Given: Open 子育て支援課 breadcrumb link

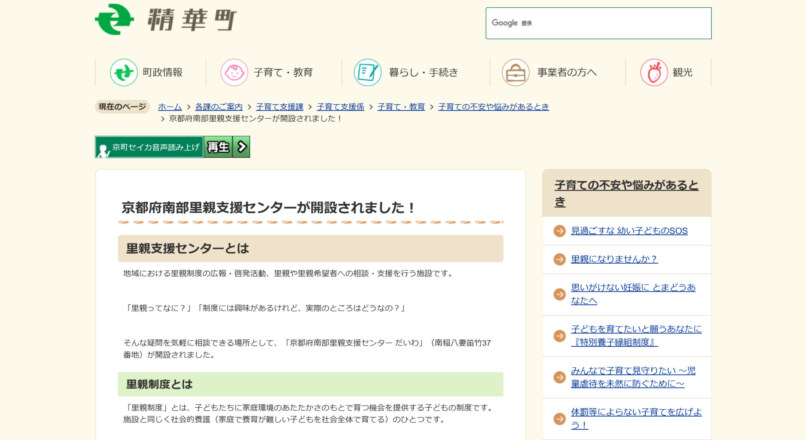Looking at the screenshot, I should click(x=280, y=107).
